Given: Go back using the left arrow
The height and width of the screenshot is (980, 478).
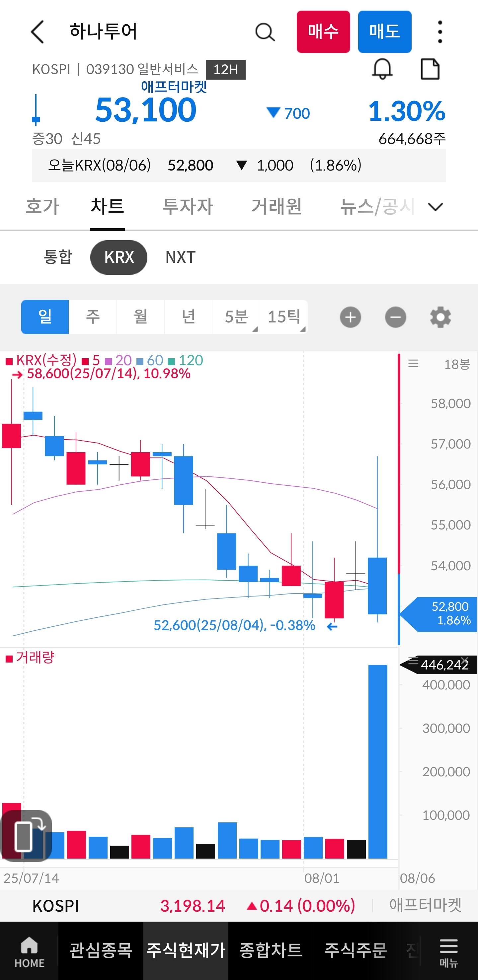Looking at the screenshot, I should (37, 32).
